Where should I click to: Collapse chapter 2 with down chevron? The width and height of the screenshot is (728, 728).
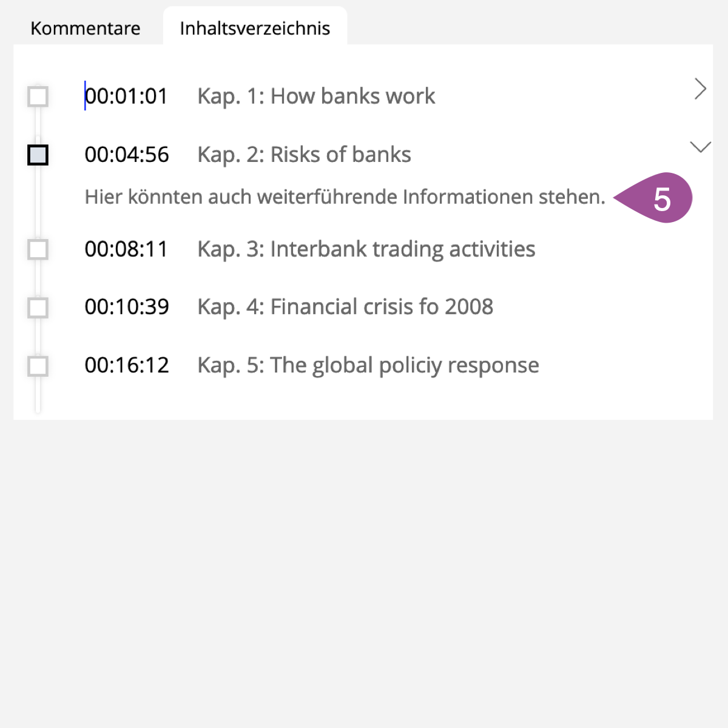point(701,147)
